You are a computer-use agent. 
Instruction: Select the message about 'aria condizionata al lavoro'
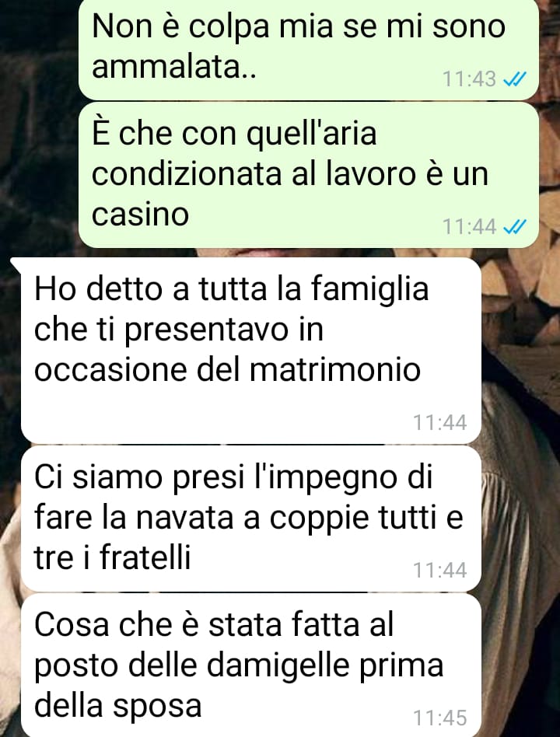(x=309, y=175)
